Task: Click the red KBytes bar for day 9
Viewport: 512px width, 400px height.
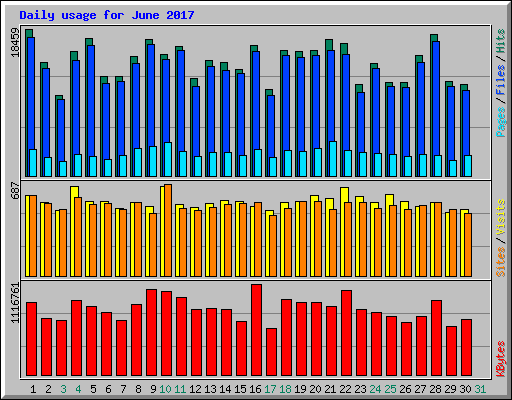Action: [151, 332]
